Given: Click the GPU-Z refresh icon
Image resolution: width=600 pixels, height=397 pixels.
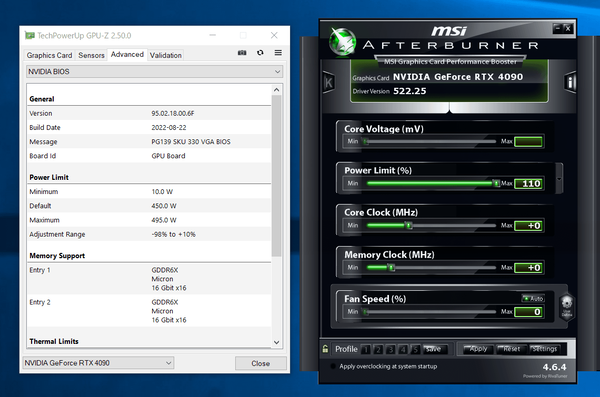Looking at the screenshot, I should click(260, 53).
